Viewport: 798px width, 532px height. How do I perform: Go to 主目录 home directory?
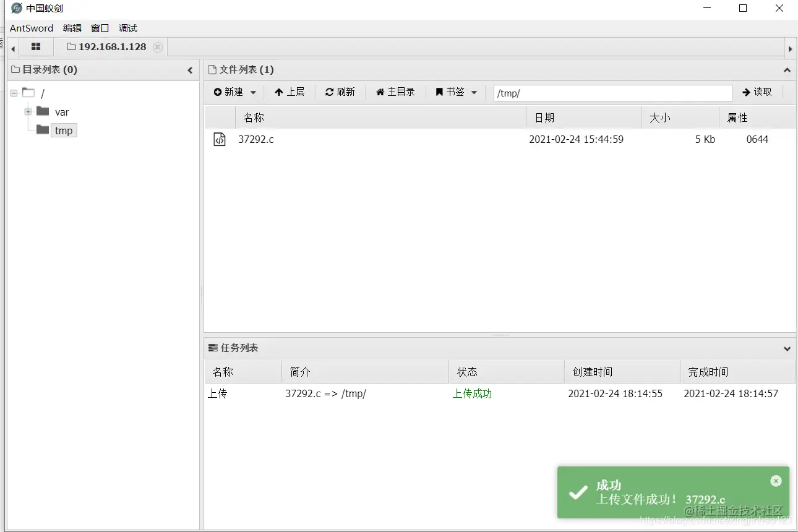pos(395,92)
